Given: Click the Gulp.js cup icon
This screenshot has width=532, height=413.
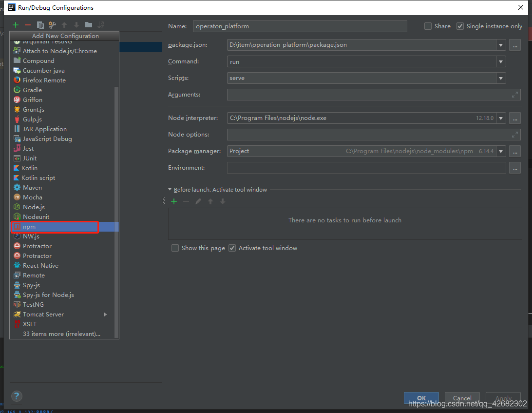Looking at the screenshot, I should point(17,119).
